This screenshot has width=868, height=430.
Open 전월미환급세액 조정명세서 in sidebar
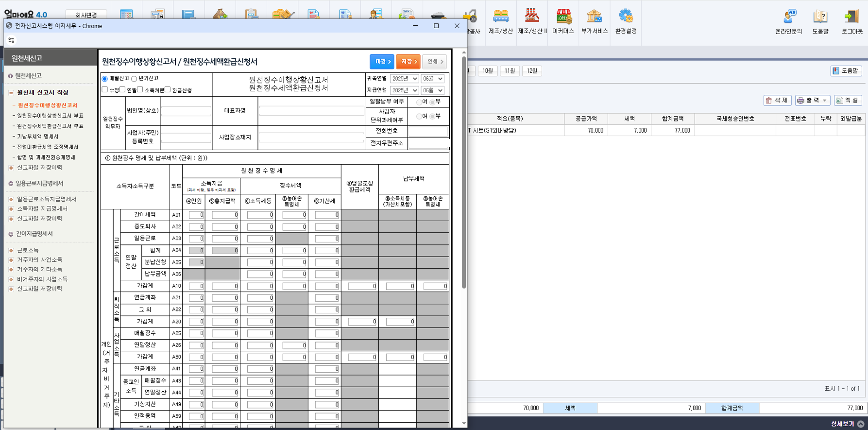pos(48,147)
